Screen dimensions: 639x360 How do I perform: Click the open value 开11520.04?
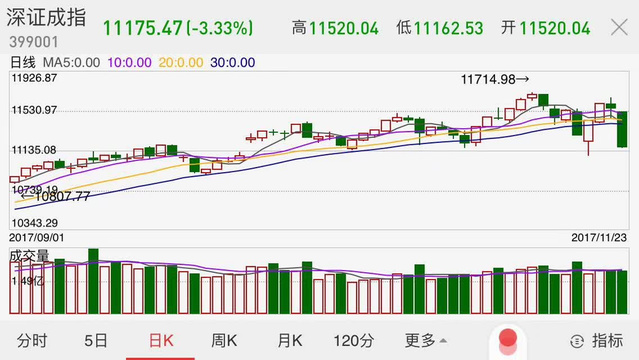(x=545, y=28)
